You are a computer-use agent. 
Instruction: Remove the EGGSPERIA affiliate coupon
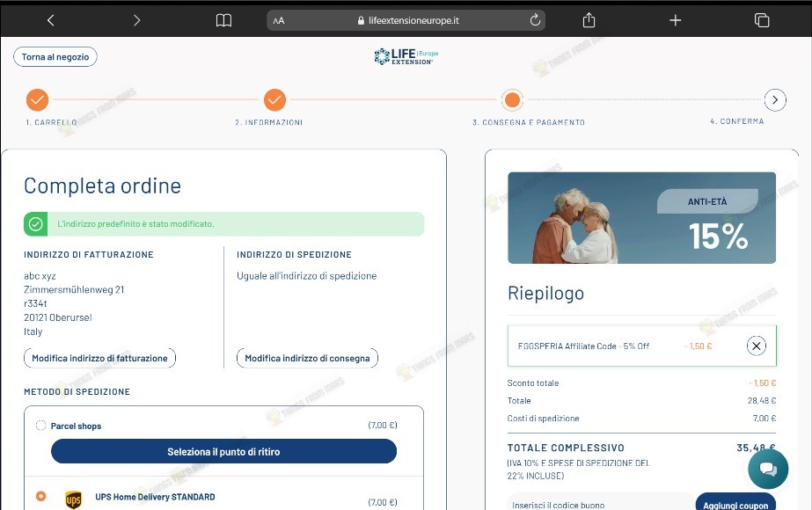click(756, 346)
